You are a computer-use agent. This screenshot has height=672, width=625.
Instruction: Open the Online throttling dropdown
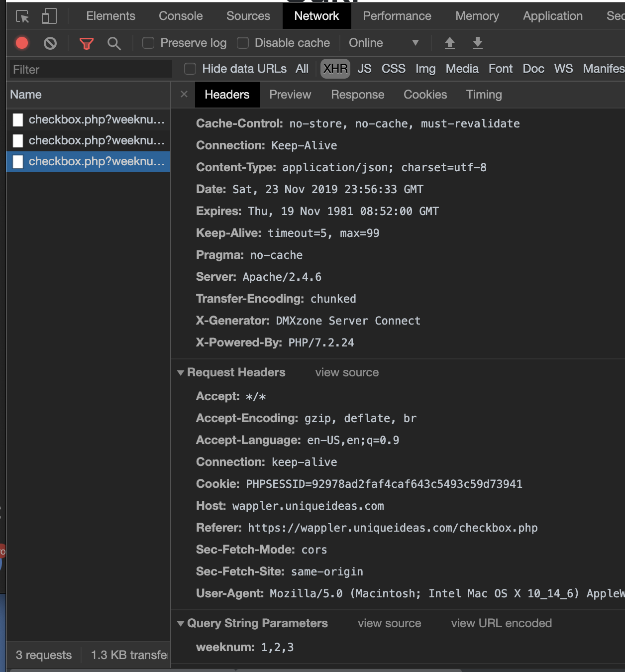point(384,43)
